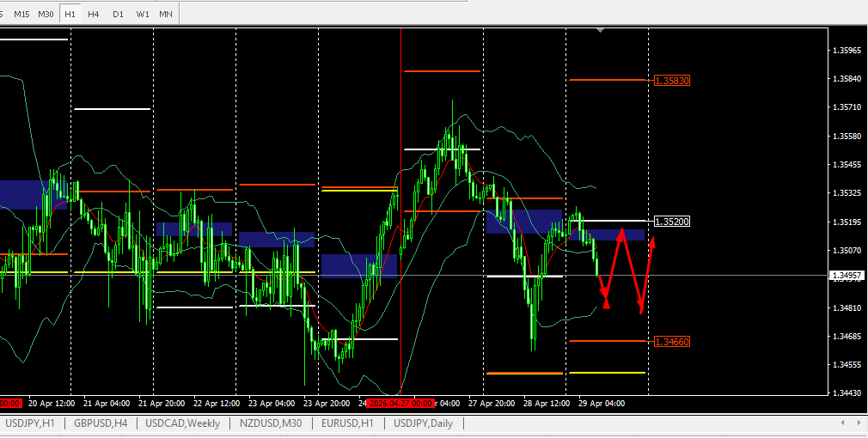Switch chart to H4 timeframe

[94, 15]
